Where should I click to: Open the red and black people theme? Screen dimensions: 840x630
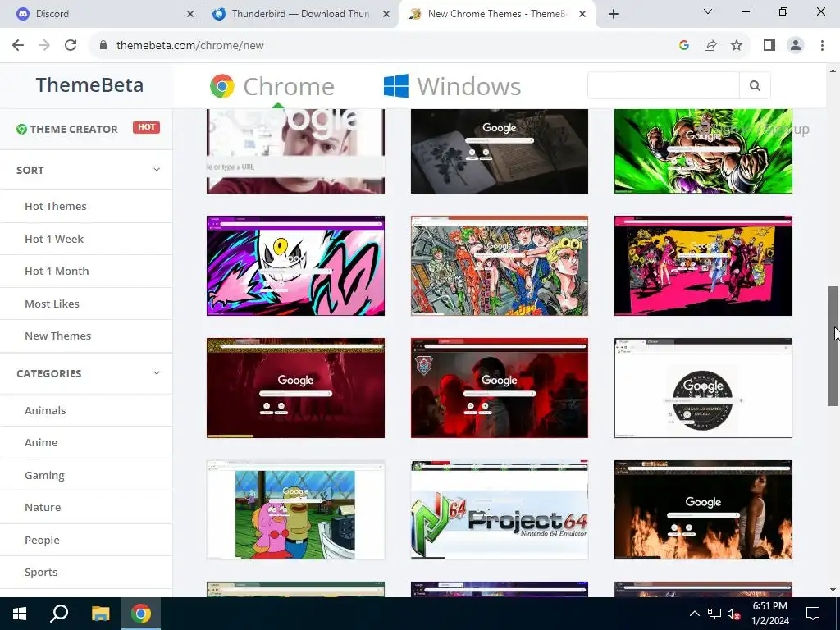coord(500,388)
